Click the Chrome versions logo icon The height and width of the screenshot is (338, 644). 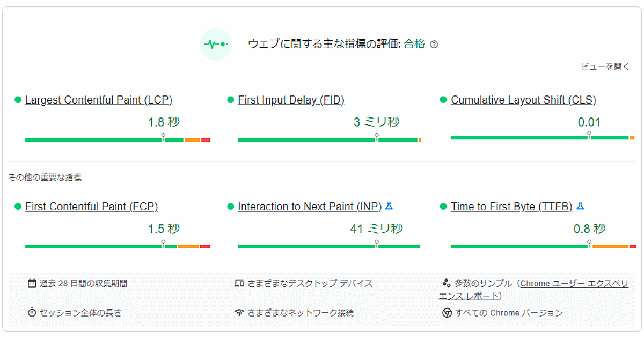click(x=447, y=313)
